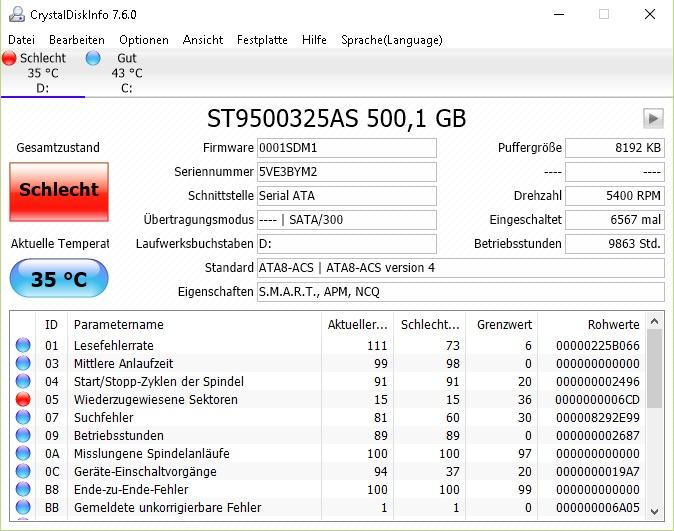Click the Drehzahl field 5400 RPM
674x531 pixels.
615,196
